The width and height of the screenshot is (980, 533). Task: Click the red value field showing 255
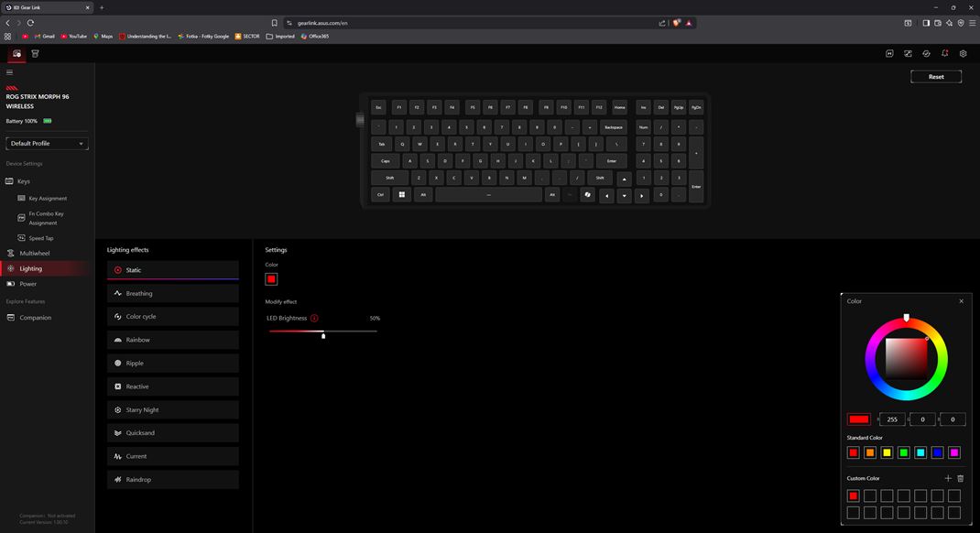[892, 419]
